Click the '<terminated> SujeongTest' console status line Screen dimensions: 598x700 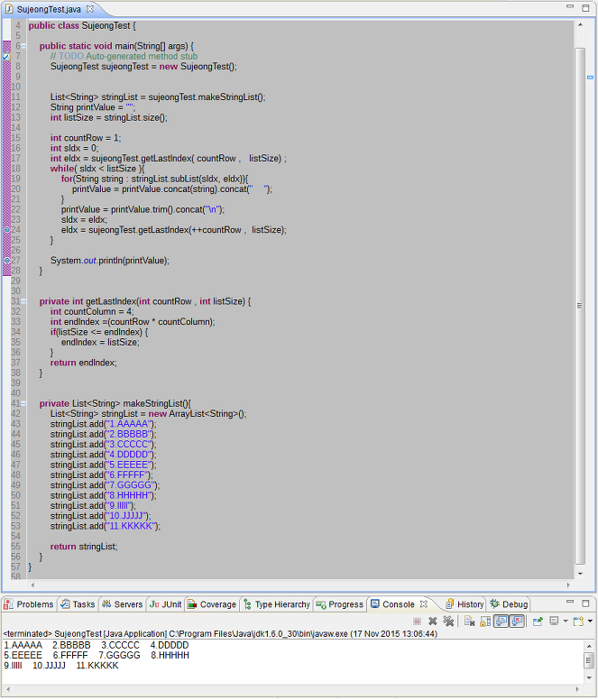click(x=220, y=634)
